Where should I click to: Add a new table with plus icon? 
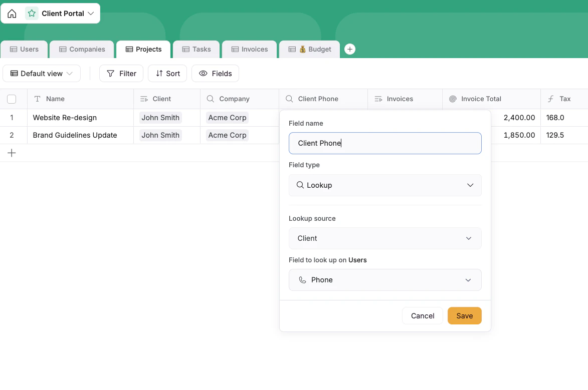pyautogui.click(x=350, y=49)
